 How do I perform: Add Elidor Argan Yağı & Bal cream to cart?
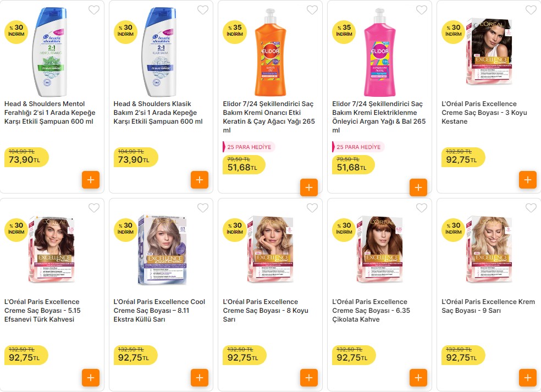point(418,187)
